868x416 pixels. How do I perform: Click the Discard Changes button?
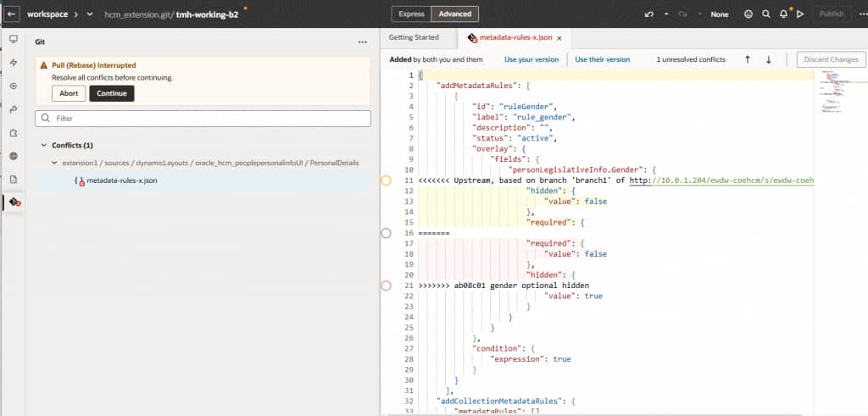(x=831, y=60)
